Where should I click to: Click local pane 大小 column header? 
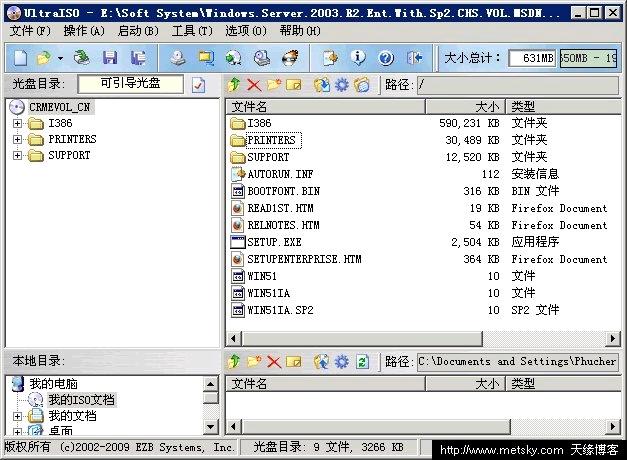point(465,384)
